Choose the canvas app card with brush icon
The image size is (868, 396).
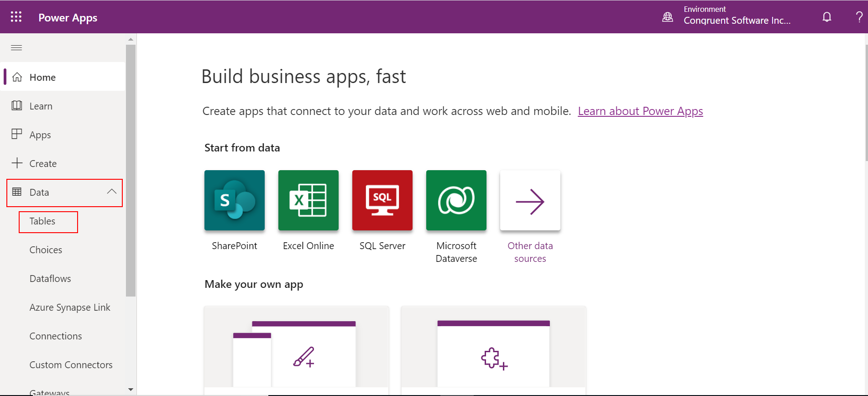297,350
